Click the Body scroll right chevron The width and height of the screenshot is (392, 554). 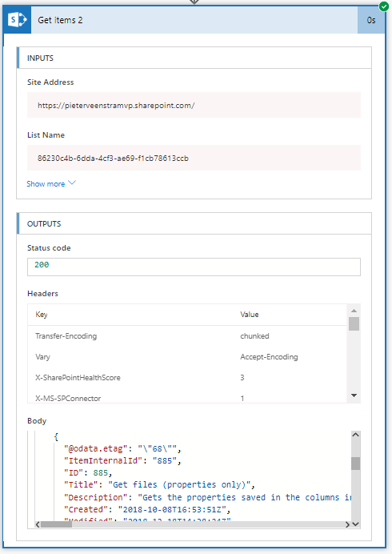pyautogui.click(x=347, y=524)
